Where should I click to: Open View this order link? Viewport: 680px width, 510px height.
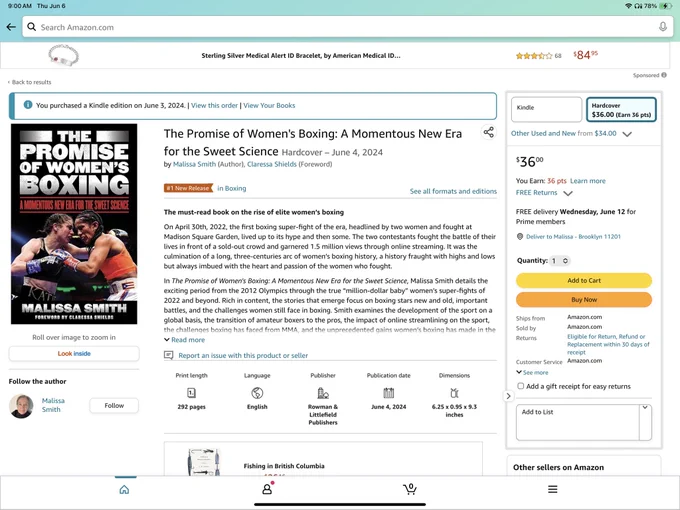coord(214,105)
